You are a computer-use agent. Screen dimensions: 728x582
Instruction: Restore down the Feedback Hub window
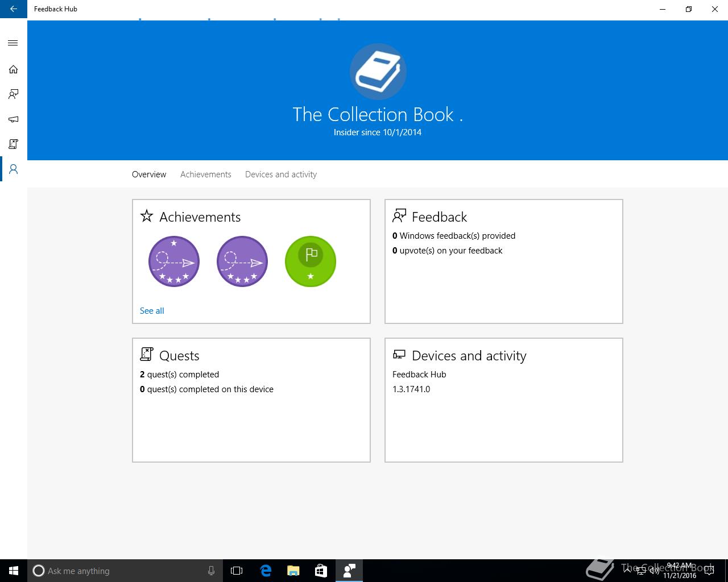(x=689, y=9)
